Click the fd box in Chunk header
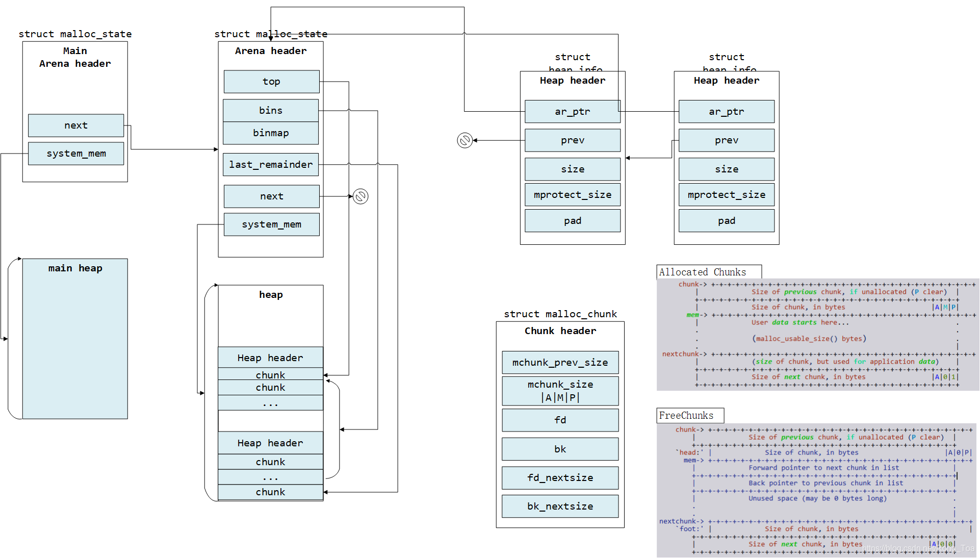980x558 pixels. point(560,420)
